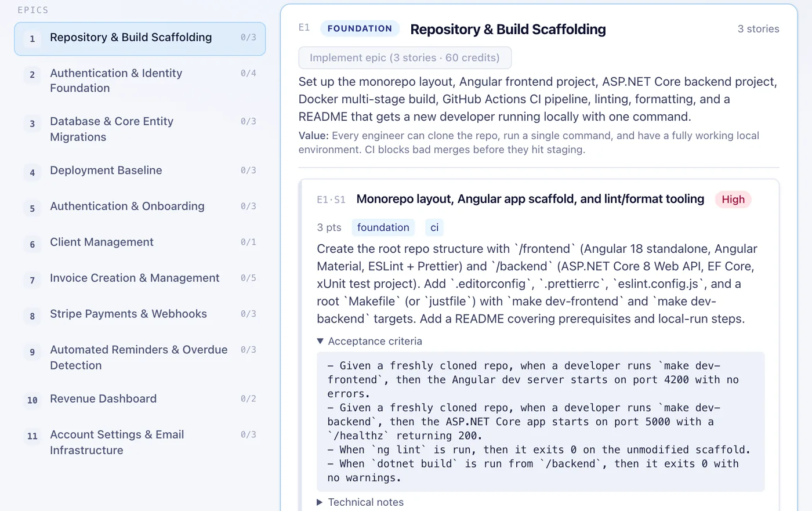This screenshot has width=812, height=511.
Task: Click the 3 pts story points label
Action: click(329, 227)
